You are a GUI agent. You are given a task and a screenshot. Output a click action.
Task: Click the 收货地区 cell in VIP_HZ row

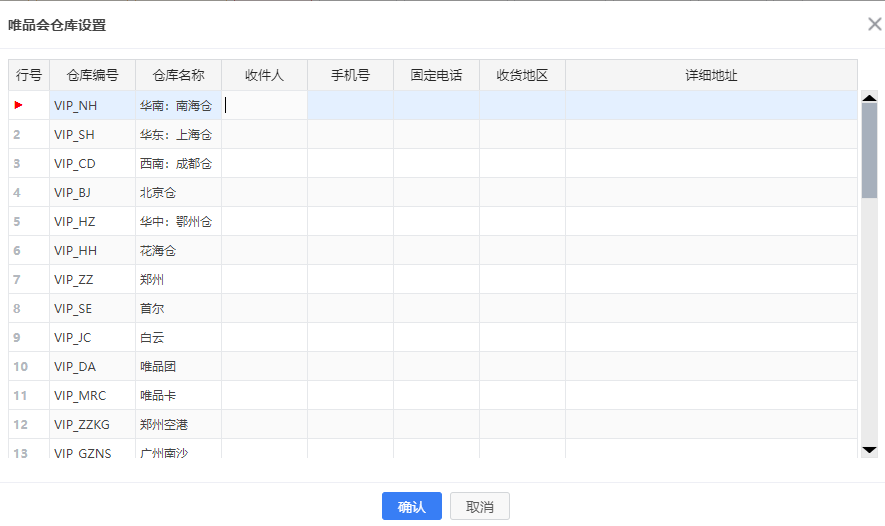coord(523,221)
